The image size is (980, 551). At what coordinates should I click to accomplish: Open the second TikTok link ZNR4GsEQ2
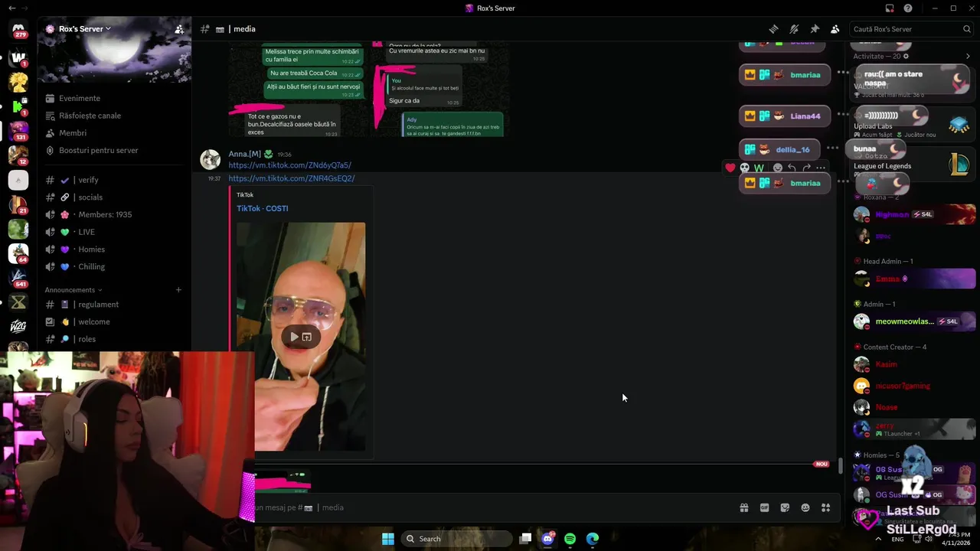(x=292, y=178)
